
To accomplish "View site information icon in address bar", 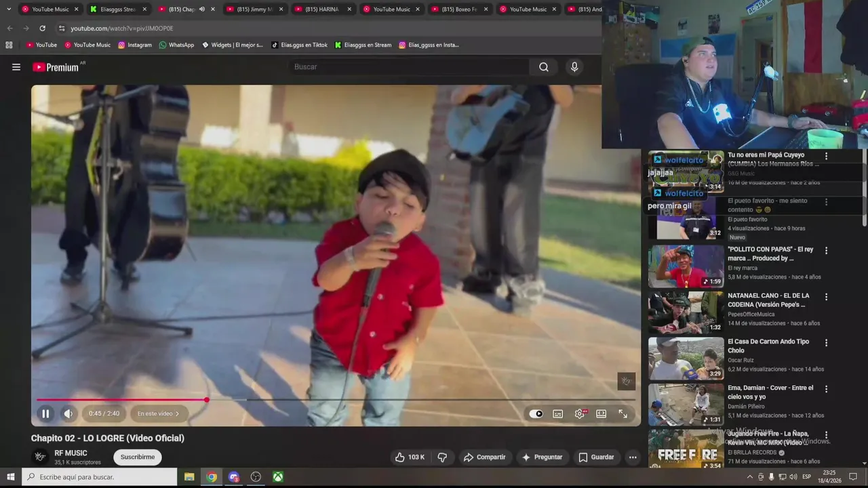I will tap(62, 28).
